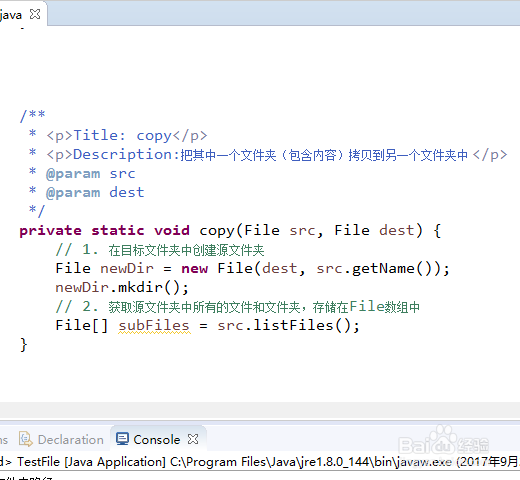This screenshot has height=480, width=520.
Task: Click the 'new' keyword in newDir line
Action: pos(195,269)
